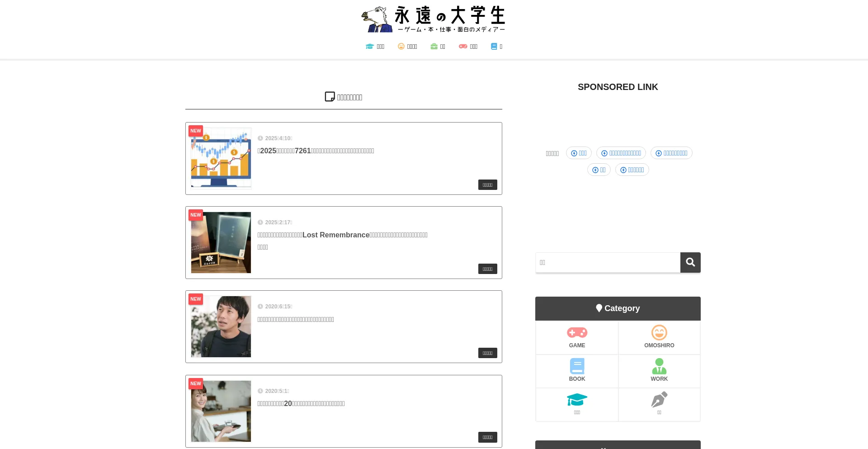Select the WORK category tile
Image resolution: width=868 pixels, height=449 pixels.
tap(659, 371)
